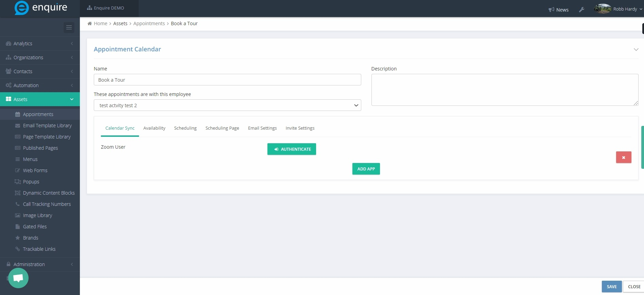
Task: Click the 'Zoom User' label
Action: point(113,147)
